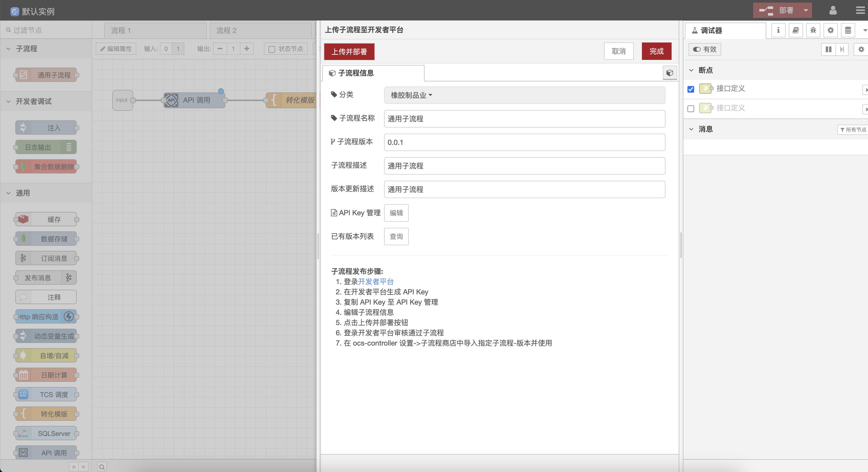
Task: Open the hamburger main menu
Action: 860,10
